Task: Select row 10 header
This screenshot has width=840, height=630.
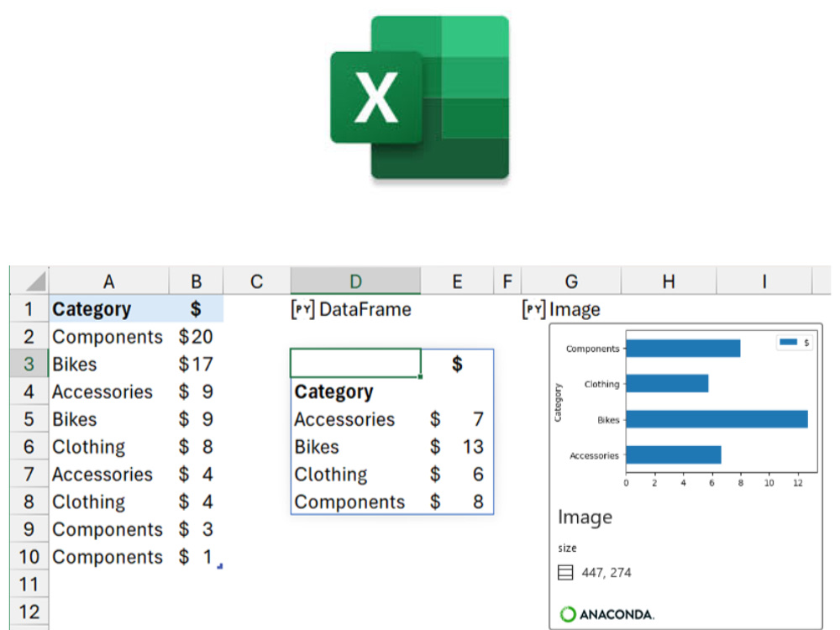Action: point(29,557)
